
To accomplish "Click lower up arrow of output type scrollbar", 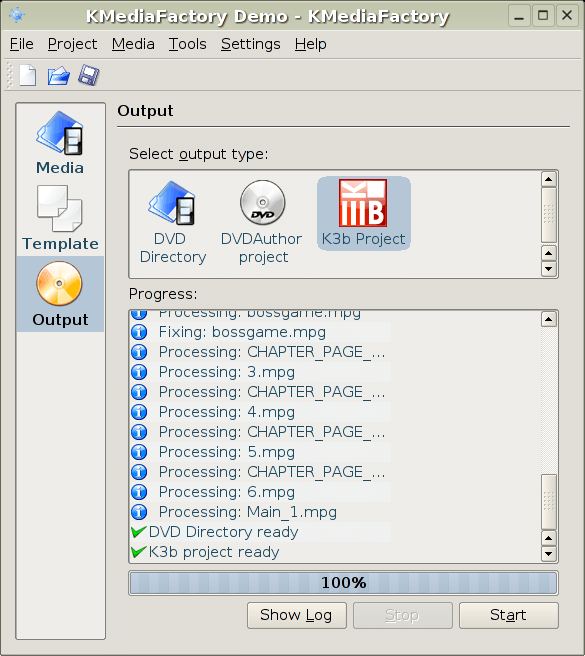I will coord(549,253).
